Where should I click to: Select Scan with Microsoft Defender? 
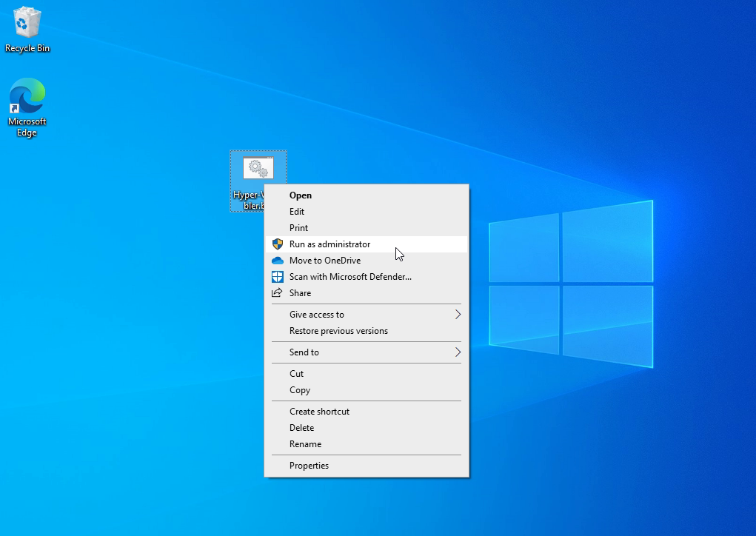(x=367, y=277)
